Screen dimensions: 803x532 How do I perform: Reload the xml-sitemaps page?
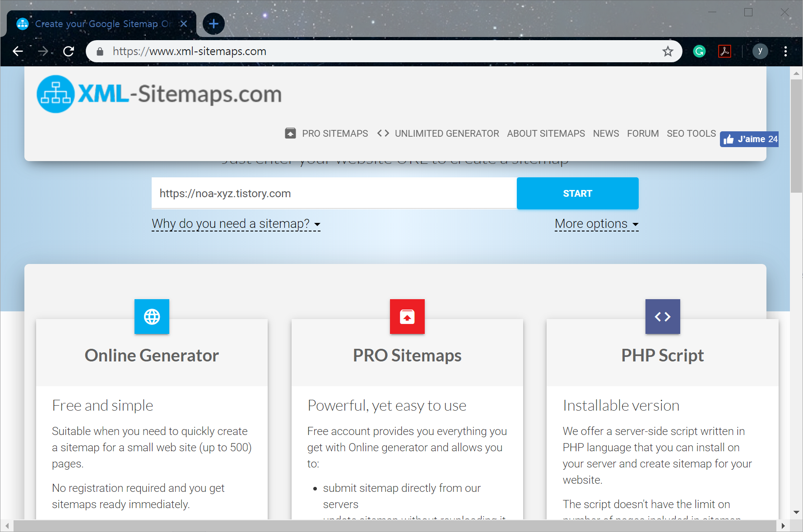click(x=69, y=51)
